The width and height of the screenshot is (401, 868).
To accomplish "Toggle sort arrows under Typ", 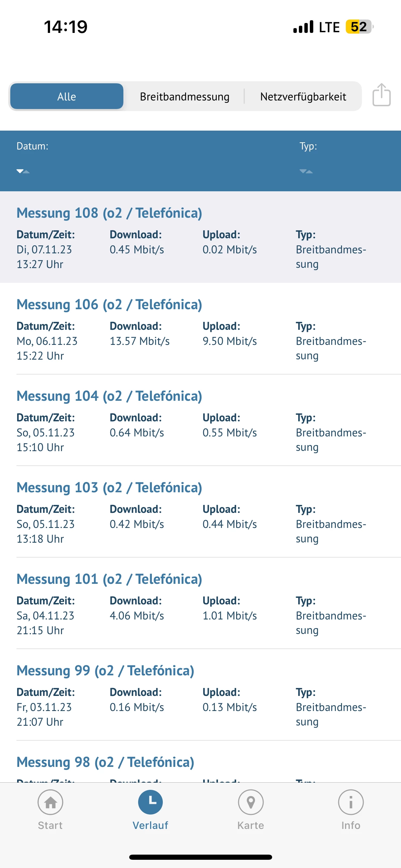I will [x=306, y=171].
